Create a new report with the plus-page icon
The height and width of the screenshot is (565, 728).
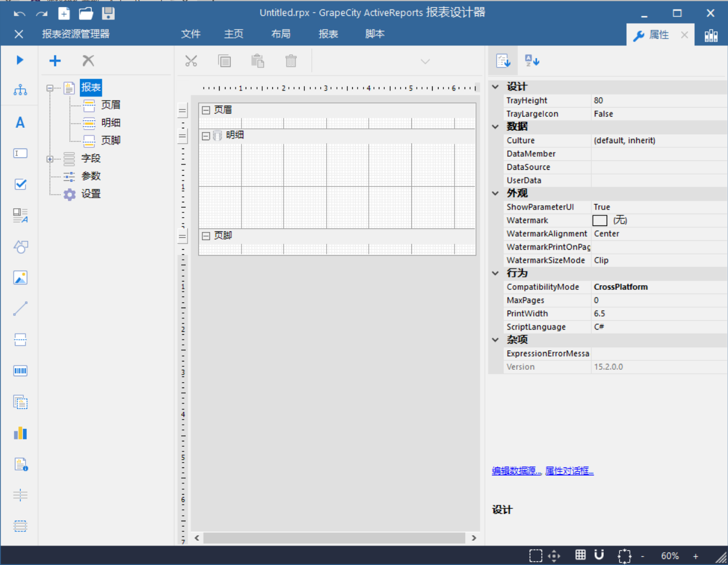tap(64, 14)
